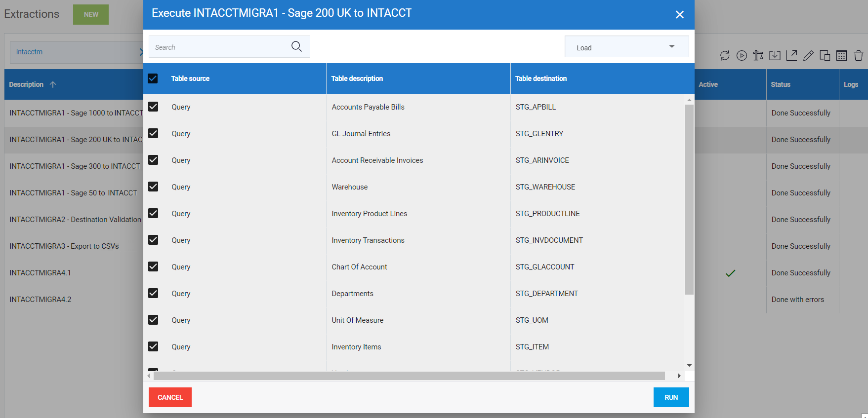Uncheck the select-all checkbox in the table header

[x=153, y=78]
